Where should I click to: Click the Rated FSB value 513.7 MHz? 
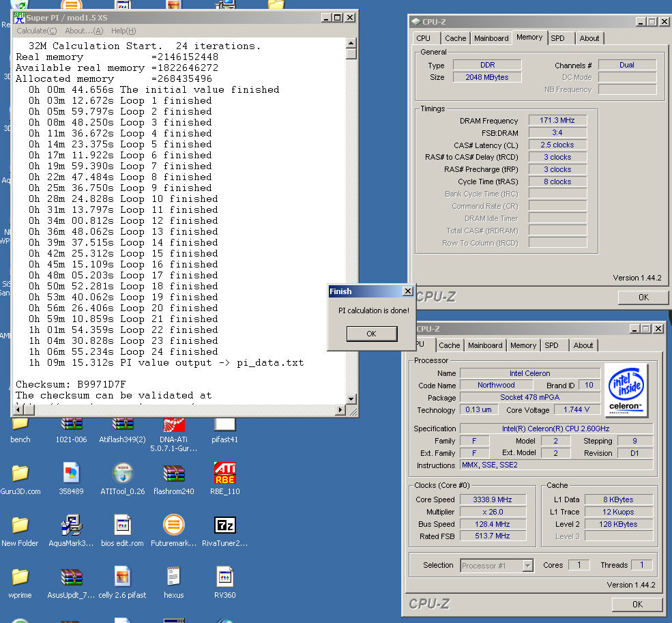[x=493, y=536]
